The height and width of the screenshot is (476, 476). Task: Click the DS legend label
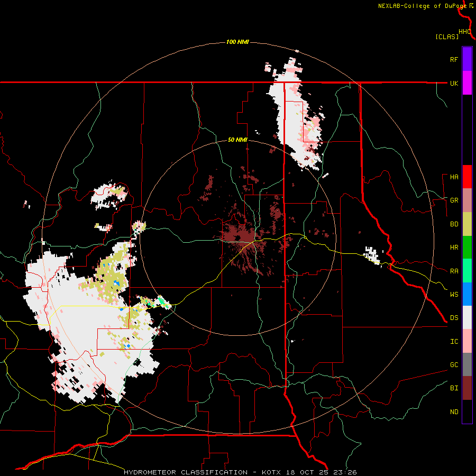click(x=454, y=318)
